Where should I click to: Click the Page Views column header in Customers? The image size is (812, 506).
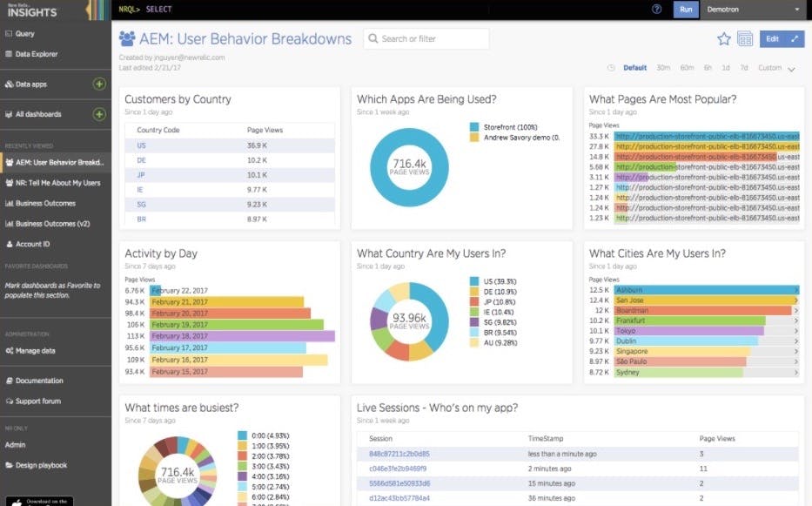(x=265, y=130)
